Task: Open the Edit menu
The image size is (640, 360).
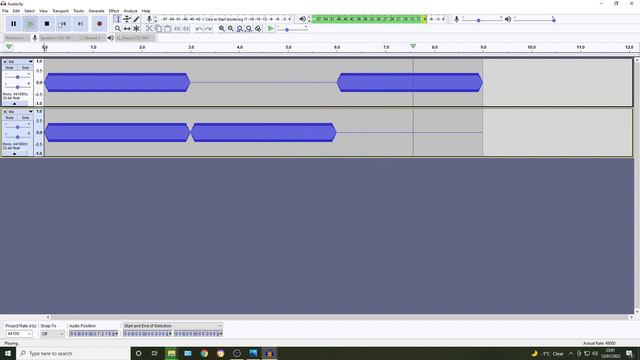Action: 16,11
